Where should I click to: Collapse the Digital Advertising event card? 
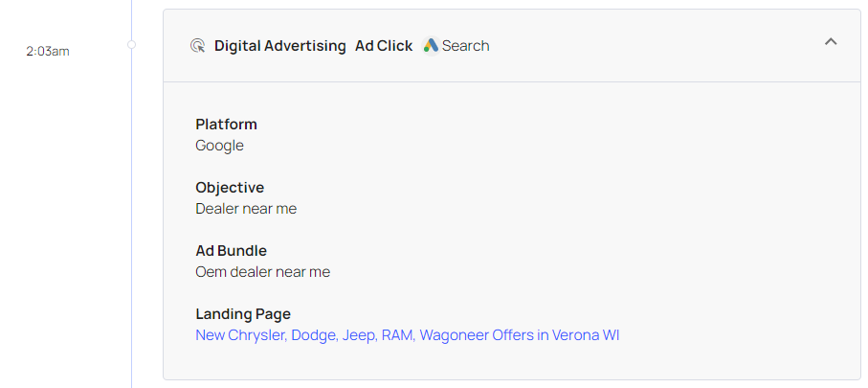coord(831,42)
